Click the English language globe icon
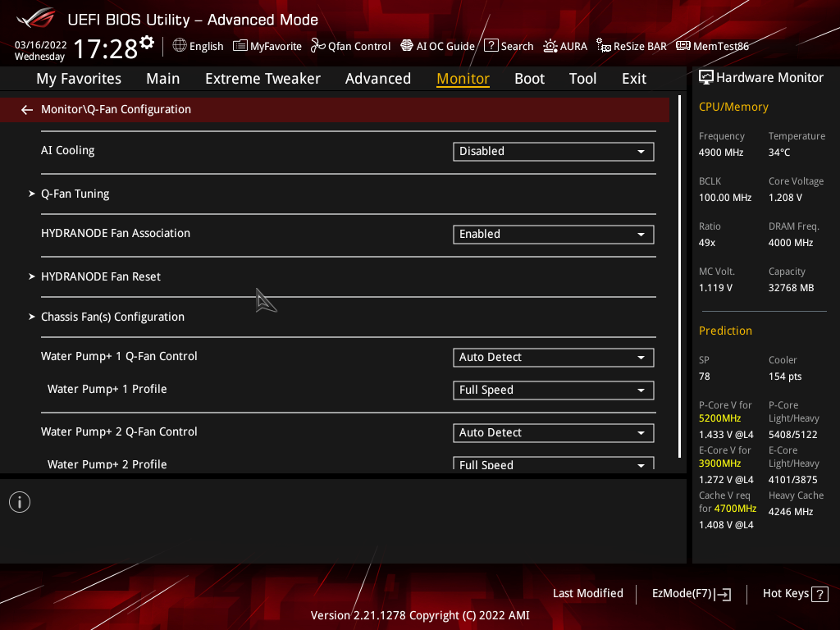 (x=180, y=46)
